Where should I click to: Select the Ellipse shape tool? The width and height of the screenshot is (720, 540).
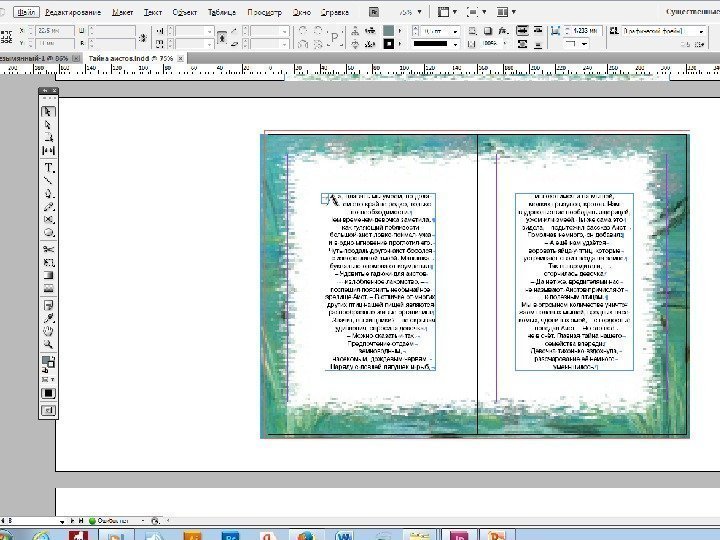[x=48, y=232]
